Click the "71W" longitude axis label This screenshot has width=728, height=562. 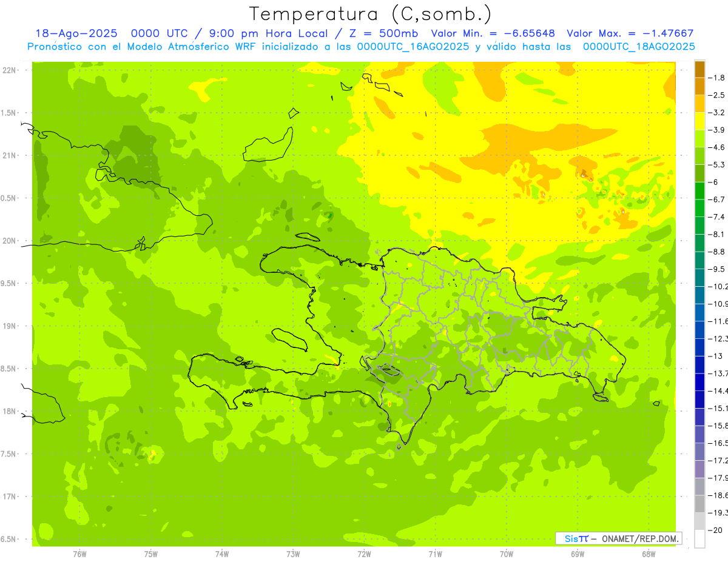[x=435, y=554]
